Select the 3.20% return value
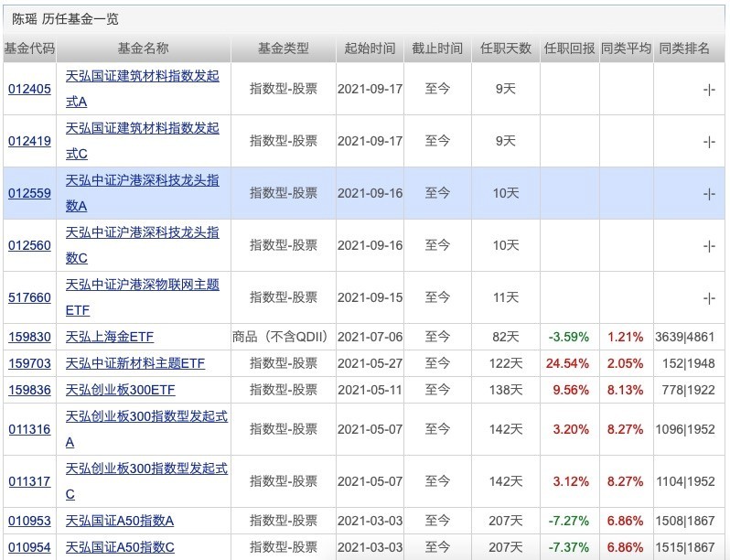This screenshot has width=730, height=560. coord(571,429)
